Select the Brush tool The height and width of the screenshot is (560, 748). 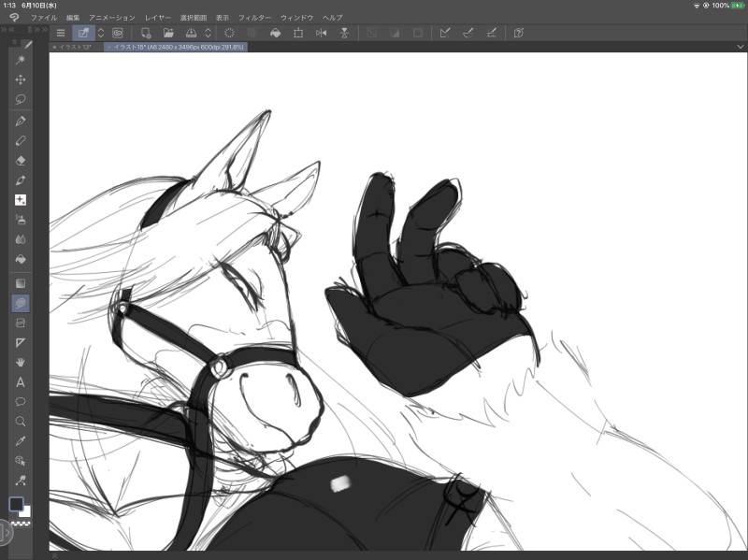[21, 180]
